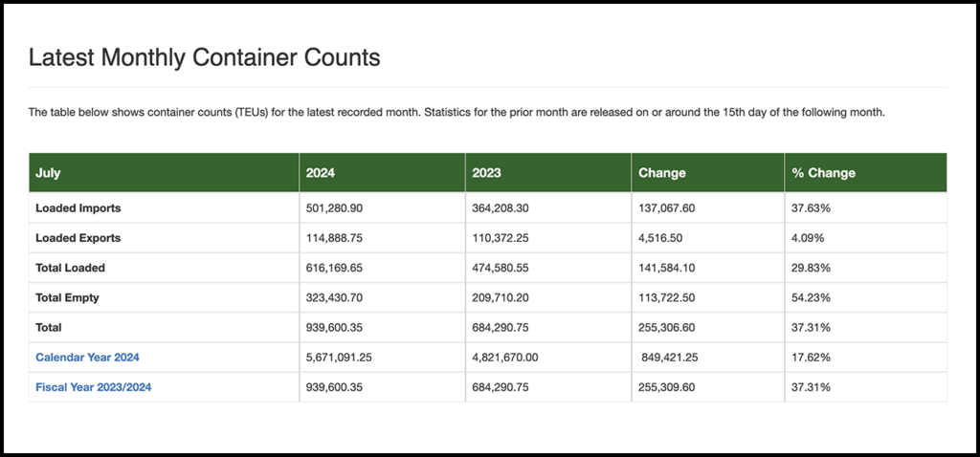
Task: Click the % Change column header
Action: coord(823,173)
